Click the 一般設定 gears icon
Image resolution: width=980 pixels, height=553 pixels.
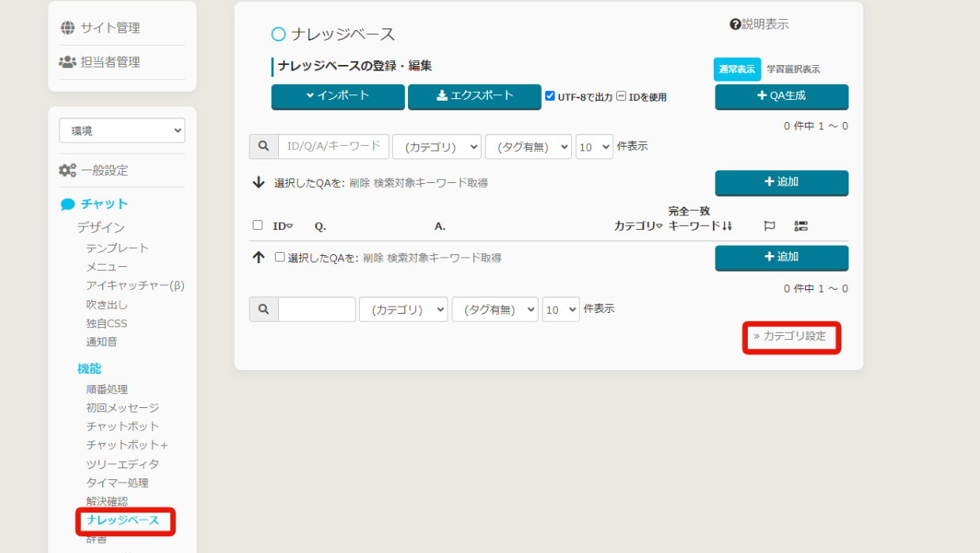(67, 170)
